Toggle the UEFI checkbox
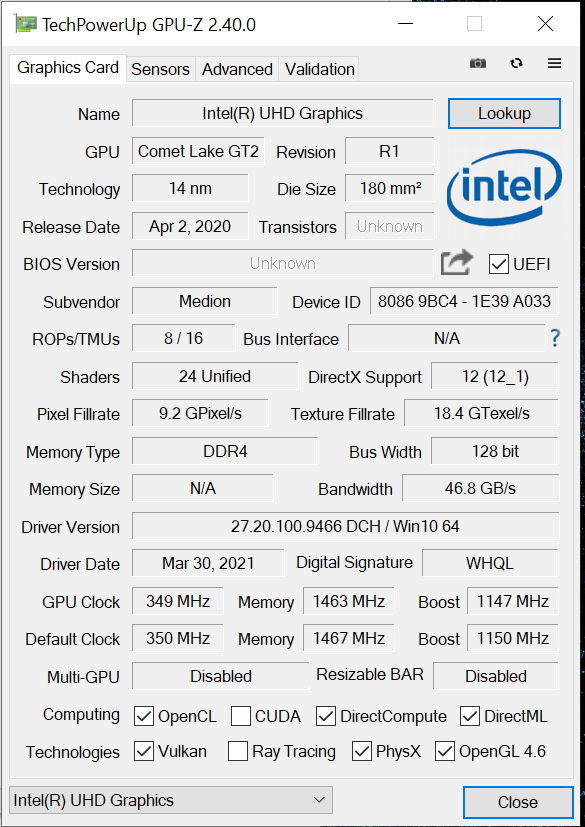This screenshot has width=585, height=827. coord(498,264)
